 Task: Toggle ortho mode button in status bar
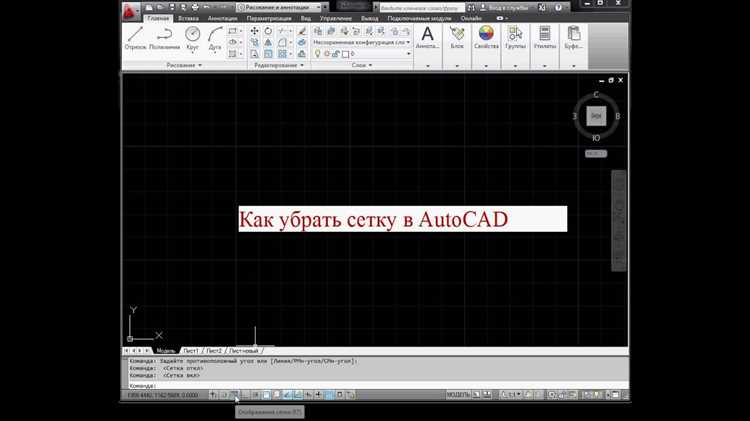coord(244,395)
